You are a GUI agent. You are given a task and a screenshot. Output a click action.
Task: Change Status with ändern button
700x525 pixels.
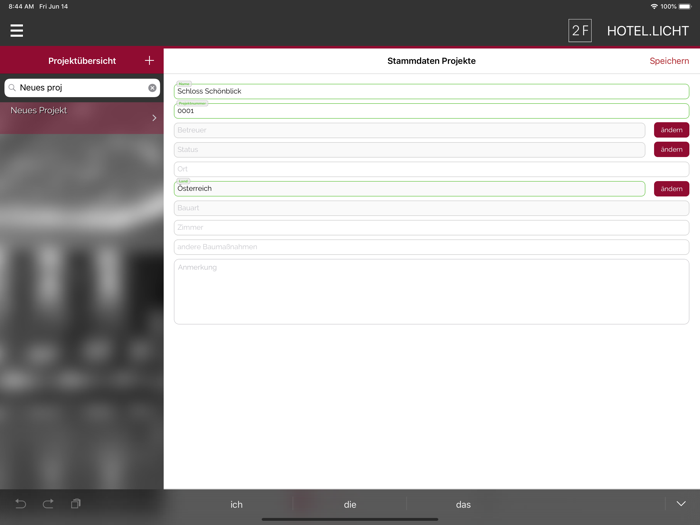click(x=671, y=150)
